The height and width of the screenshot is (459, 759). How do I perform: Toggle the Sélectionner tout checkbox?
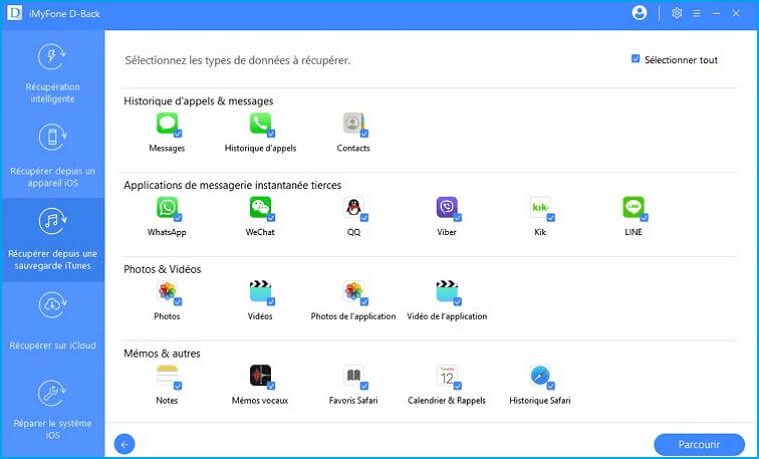(636, 59)
